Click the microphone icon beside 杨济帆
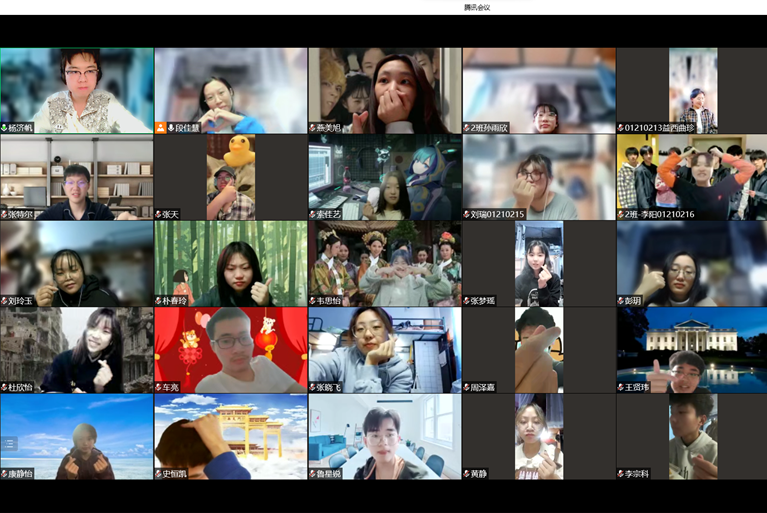Viewport: 767px width, 513px height. [x=5, y=128]
